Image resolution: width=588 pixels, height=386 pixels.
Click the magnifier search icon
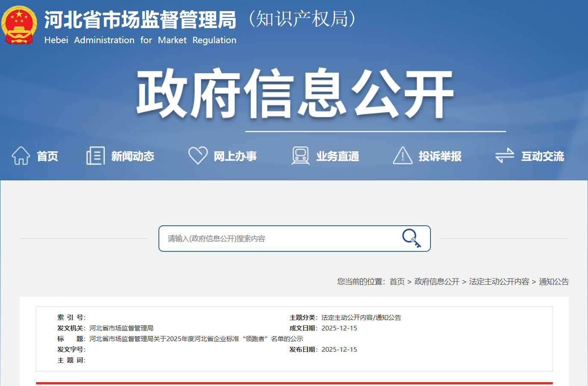coord(412,238)
